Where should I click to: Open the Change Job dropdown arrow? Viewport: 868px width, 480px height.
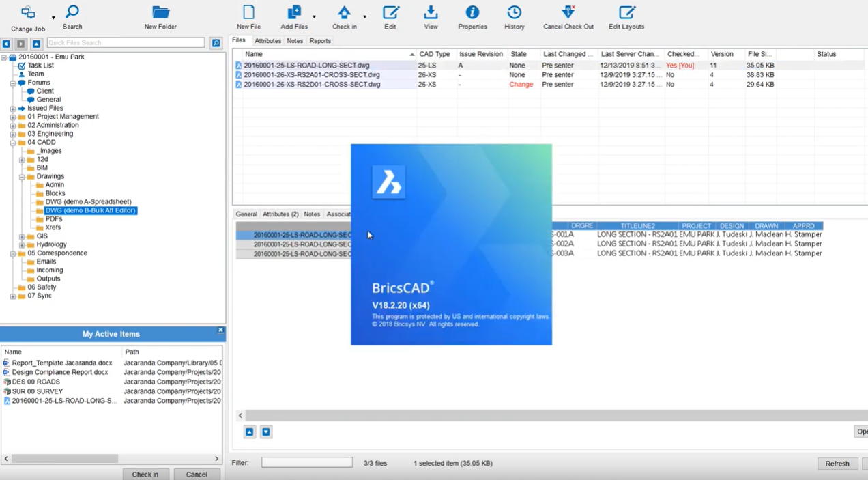[53, 17]
